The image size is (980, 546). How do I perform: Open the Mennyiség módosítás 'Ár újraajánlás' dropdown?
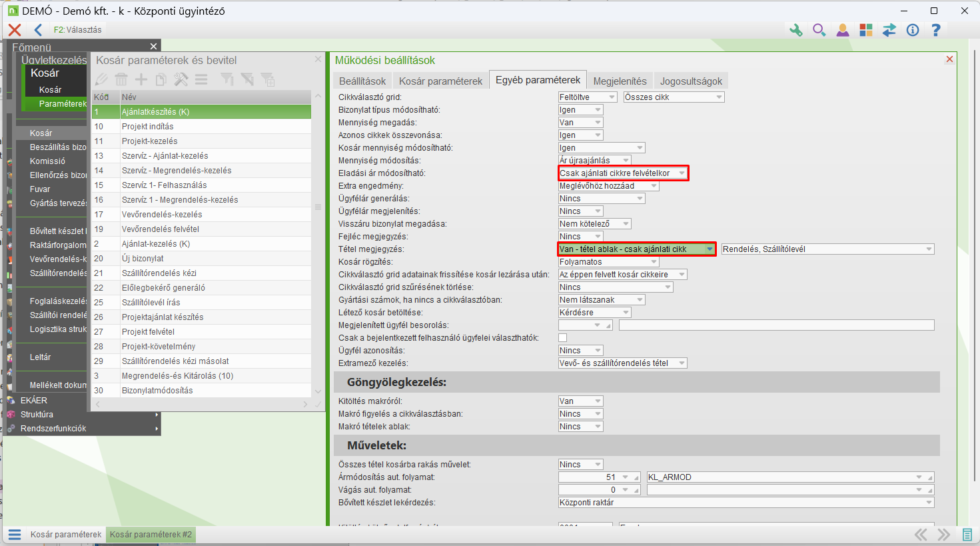click(x=594, y=161)
